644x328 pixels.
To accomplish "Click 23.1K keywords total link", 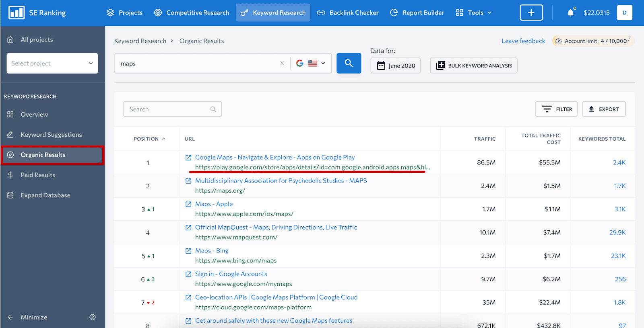I will click(x=618, y=256).
